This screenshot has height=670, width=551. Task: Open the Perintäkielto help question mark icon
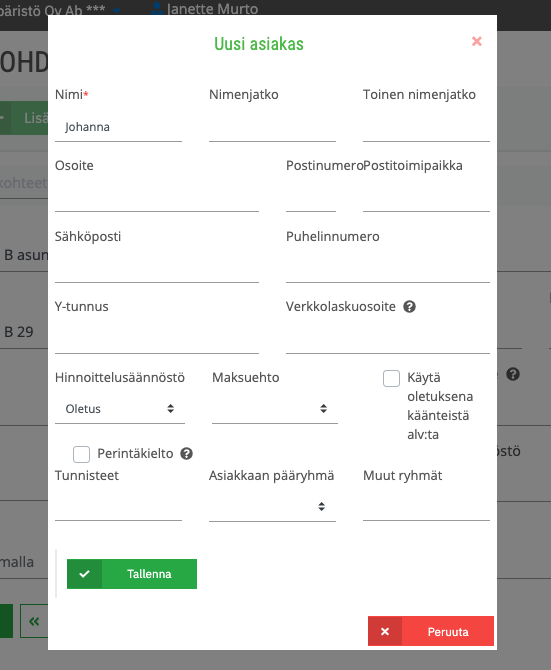point(186,453)
